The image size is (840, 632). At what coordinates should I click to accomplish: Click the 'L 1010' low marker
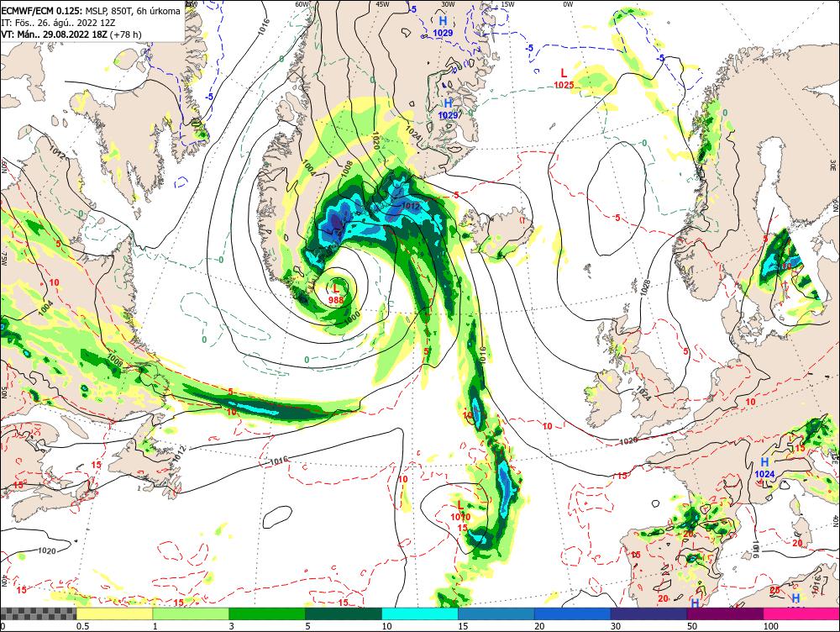[460, 511]
